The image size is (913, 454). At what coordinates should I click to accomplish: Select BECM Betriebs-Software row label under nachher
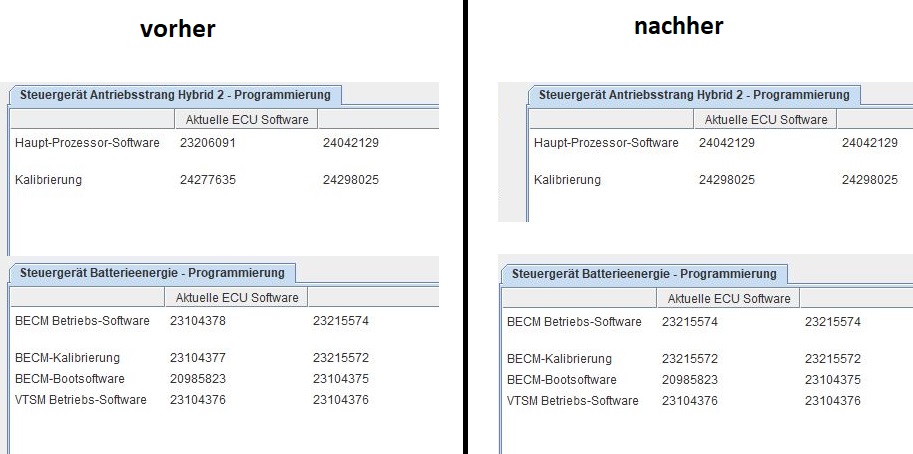tap(574, 322)
